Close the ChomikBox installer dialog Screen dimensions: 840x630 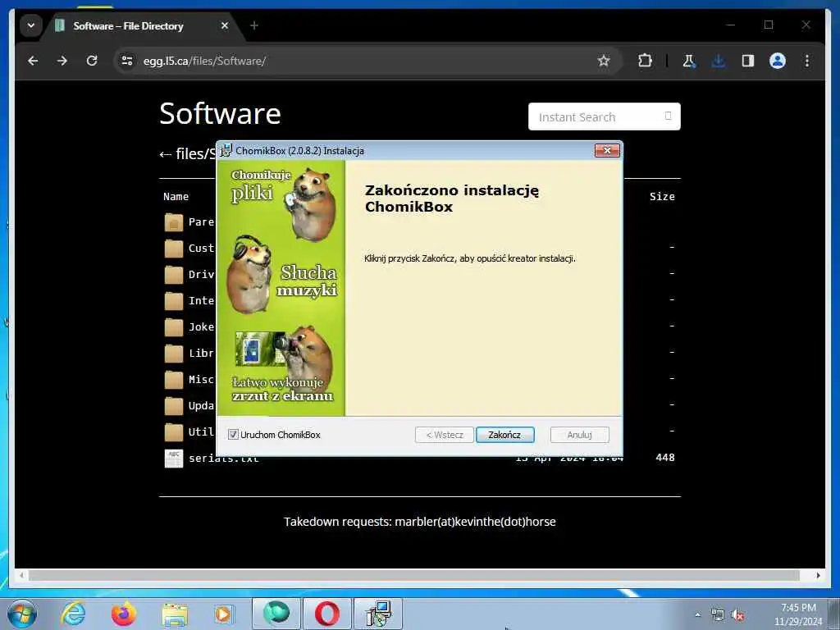point(607,151)
